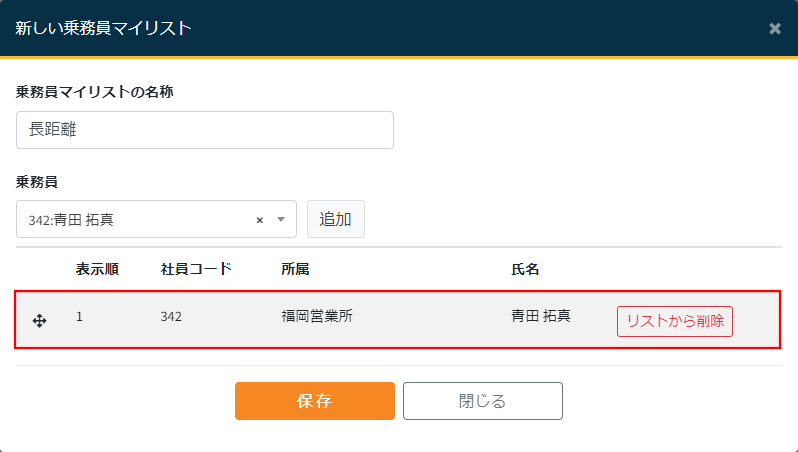Focus the My List name field containing 長距離
This screenshot has height=452, width=798.
204,130
